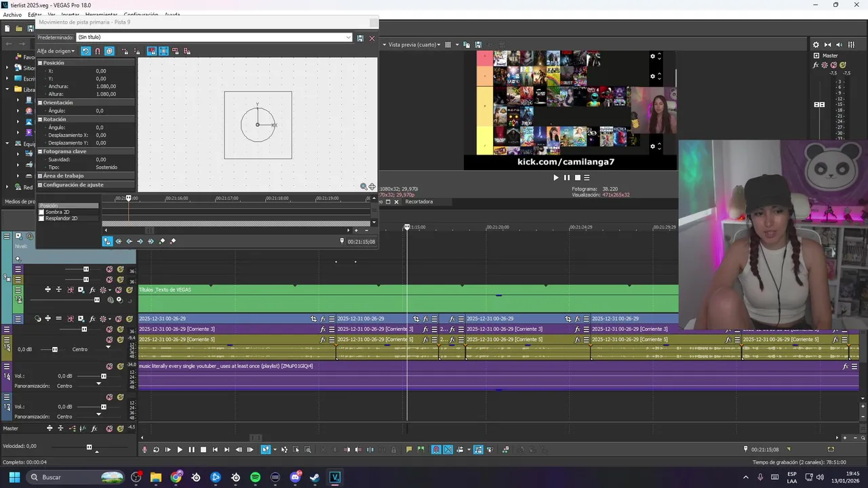Viewport: 868px width, 488px height.
Task: Solo audio track 17
Action: (120, 397)
